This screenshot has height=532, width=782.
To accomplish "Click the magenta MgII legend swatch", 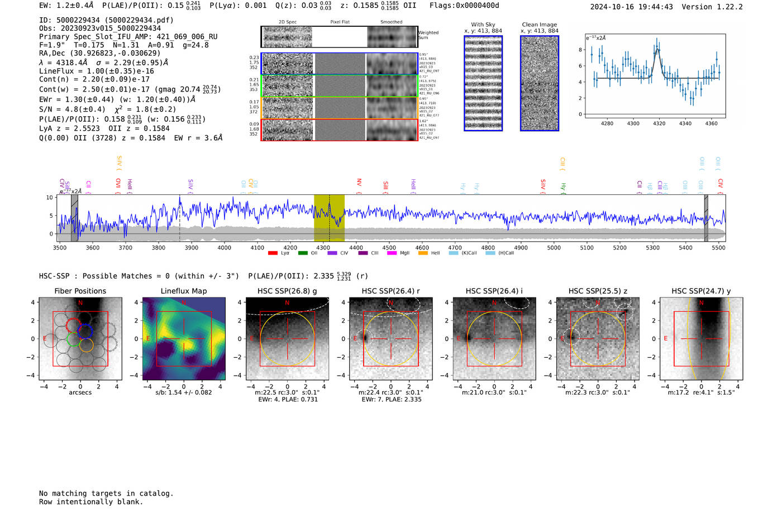I will tap(393, 253).
